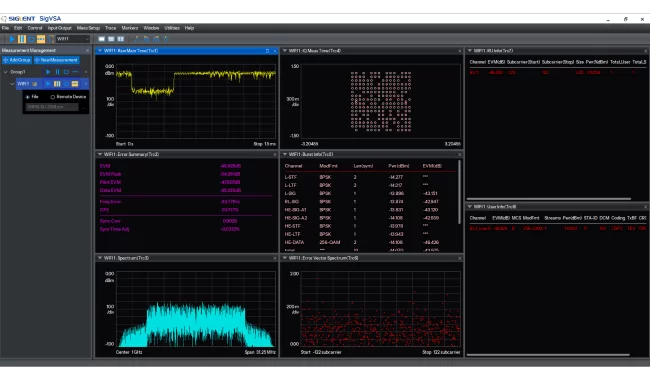Select the Remote Device radio button
The height and width of the screenshot is (380, 650).
[53, 97]
